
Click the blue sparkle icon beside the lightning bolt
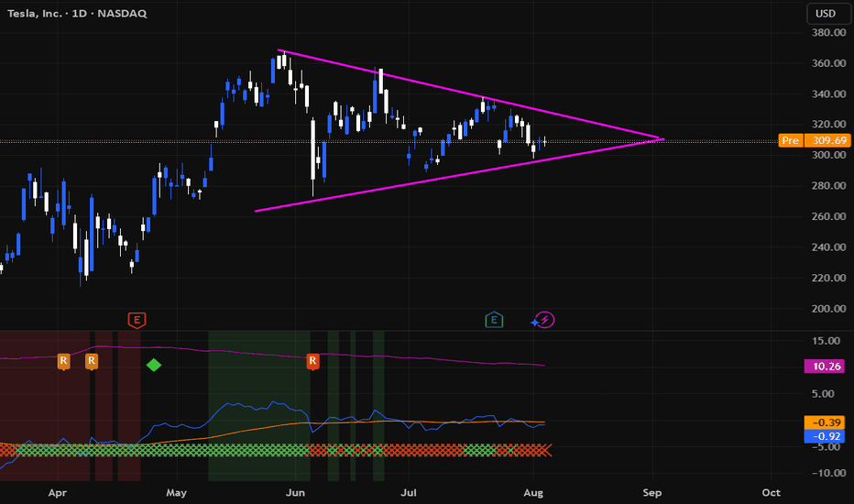(535, 323)
